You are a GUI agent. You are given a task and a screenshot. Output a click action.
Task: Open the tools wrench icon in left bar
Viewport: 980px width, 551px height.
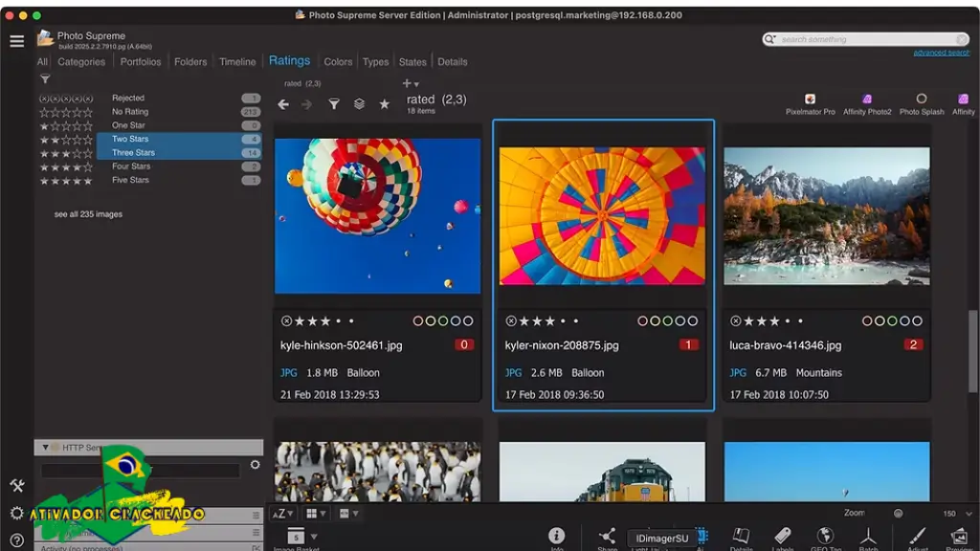(x=17, y=485)
